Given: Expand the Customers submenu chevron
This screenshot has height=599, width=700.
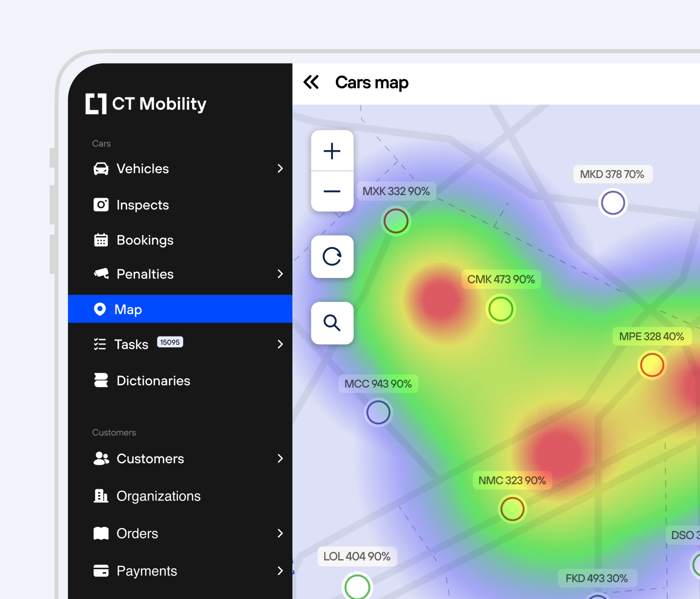Looking at the screenshot, I should 280,459.
